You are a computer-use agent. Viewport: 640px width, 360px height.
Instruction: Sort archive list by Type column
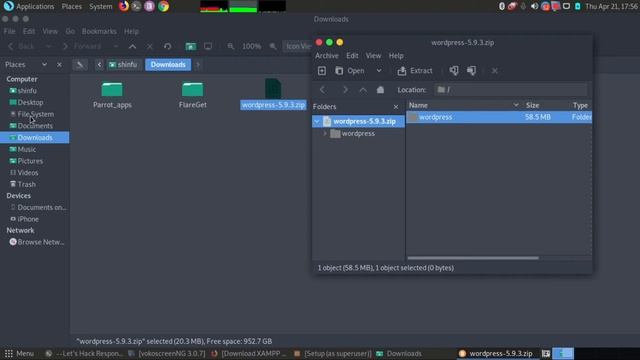[x=581, y=105]
